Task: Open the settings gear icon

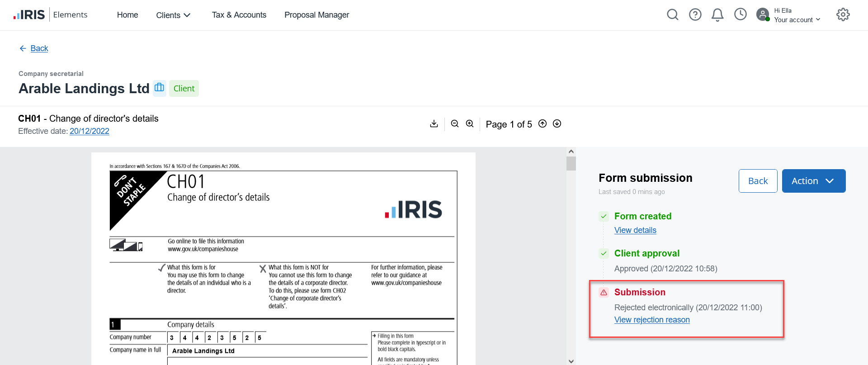Action: (x=843, y=15)
